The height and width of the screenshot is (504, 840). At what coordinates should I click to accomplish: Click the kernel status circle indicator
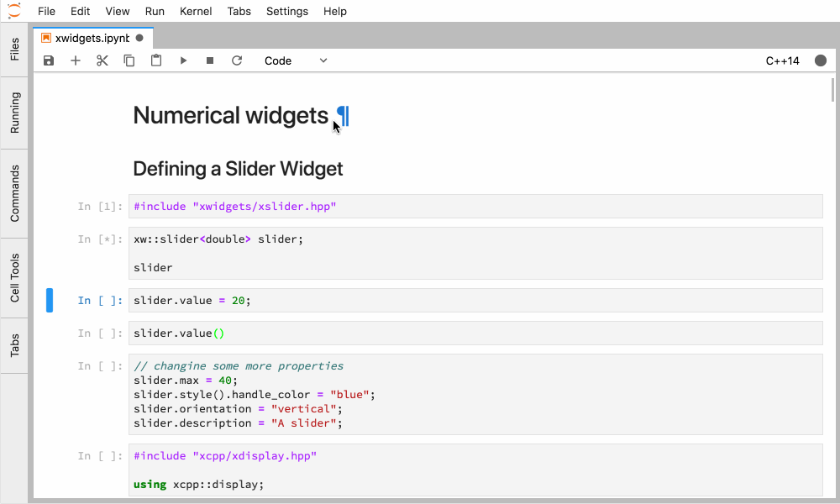[x=821, y=60]
